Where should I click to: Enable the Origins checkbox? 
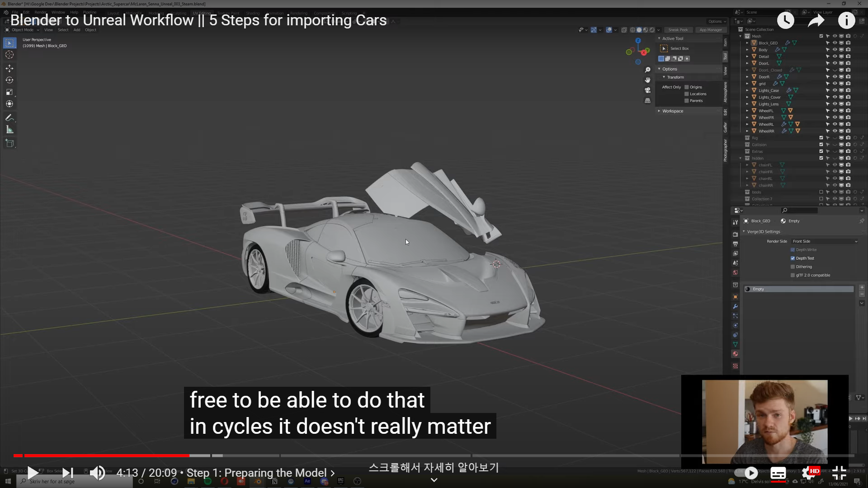(x=687, y=87)
